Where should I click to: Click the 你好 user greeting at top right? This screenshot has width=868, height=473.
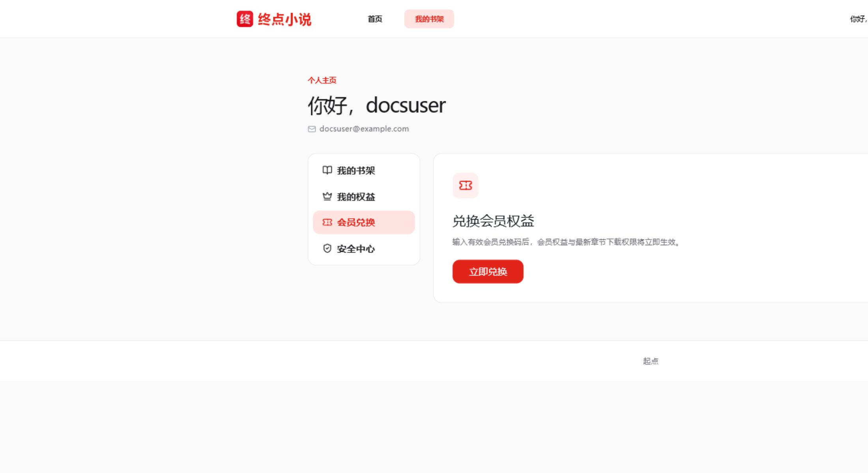(859, 19)
